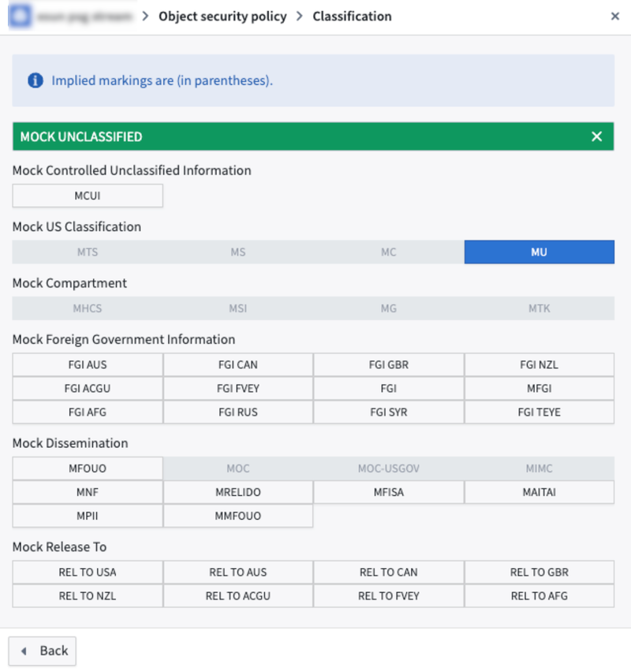The width and height of the screenshot is (631, 672).
Task: Click the Classification breadcrumb item
Action: tap(352, 17)
